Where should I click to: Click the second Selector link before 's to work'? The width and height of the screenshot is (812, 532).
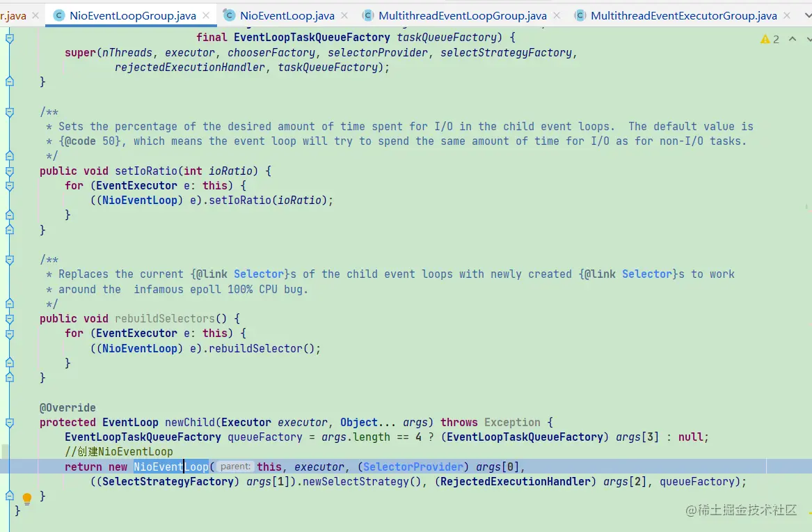pos(647,274)
